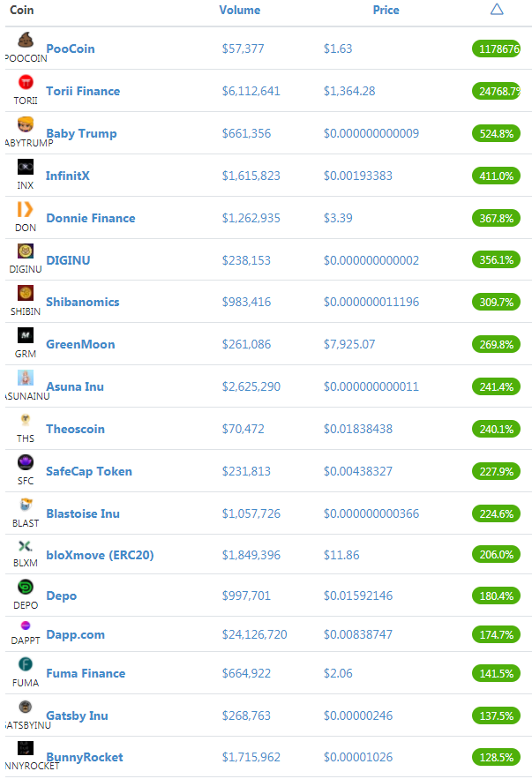Open the Theoscoin coin page link
Image resolution: width=532 pixels, height=779 pixels.
point(76,429)
